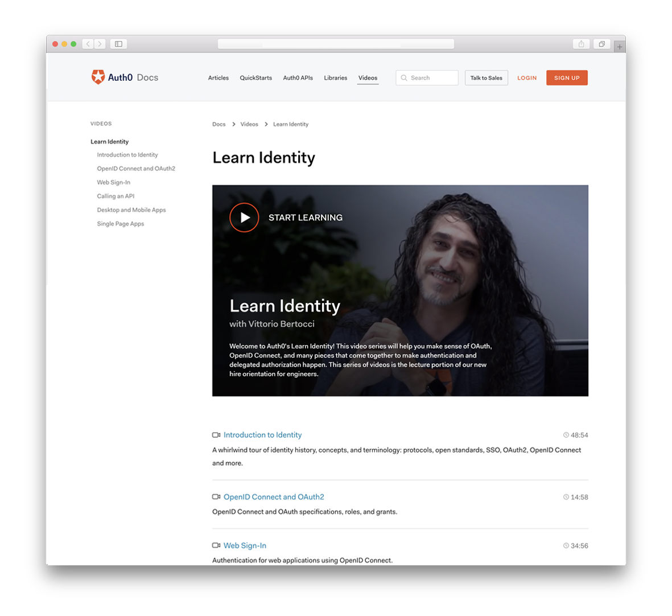The height and width of the screenshot is (616, 672).
Task: Open Single Page Apps in sidebar
Action: [121, 223]
